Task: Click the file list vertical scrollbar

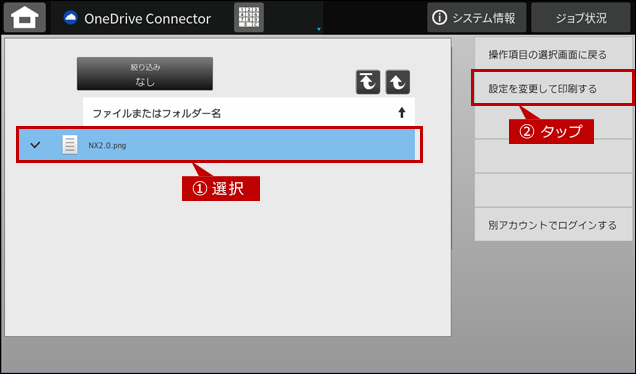Action: (451, 148)
